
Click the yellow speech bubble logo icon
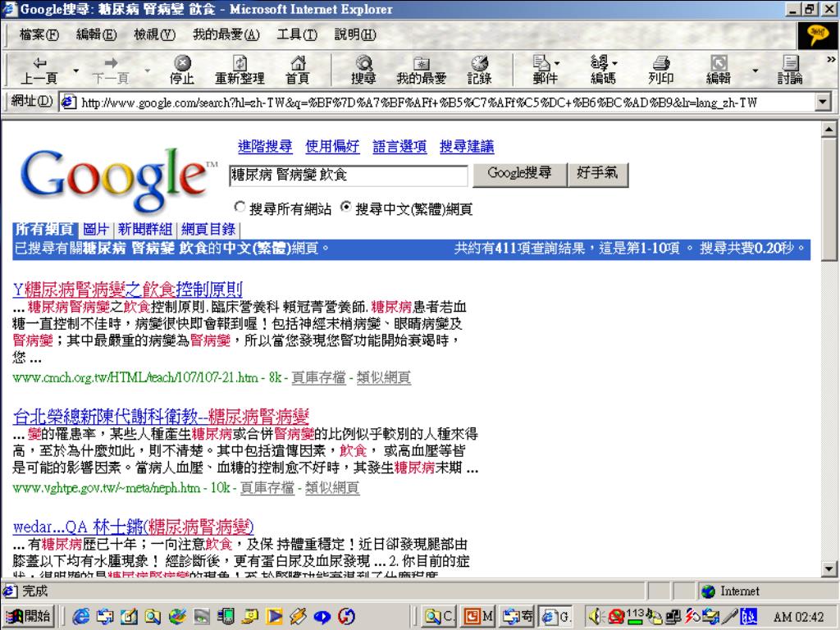tap(818, 34)
